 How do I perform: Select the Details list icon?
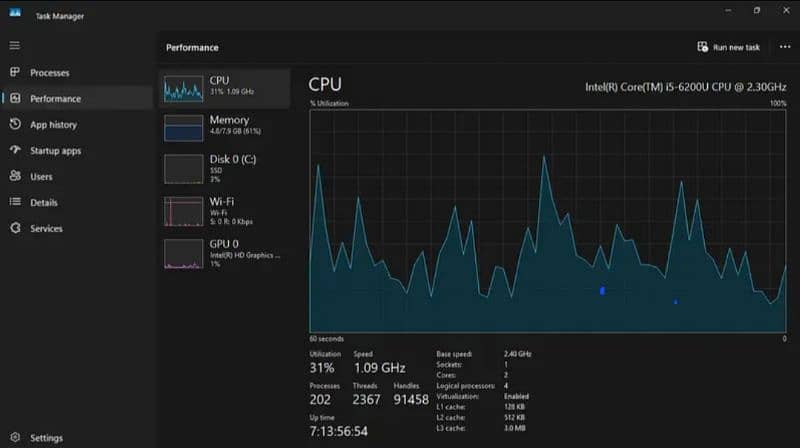15,203
